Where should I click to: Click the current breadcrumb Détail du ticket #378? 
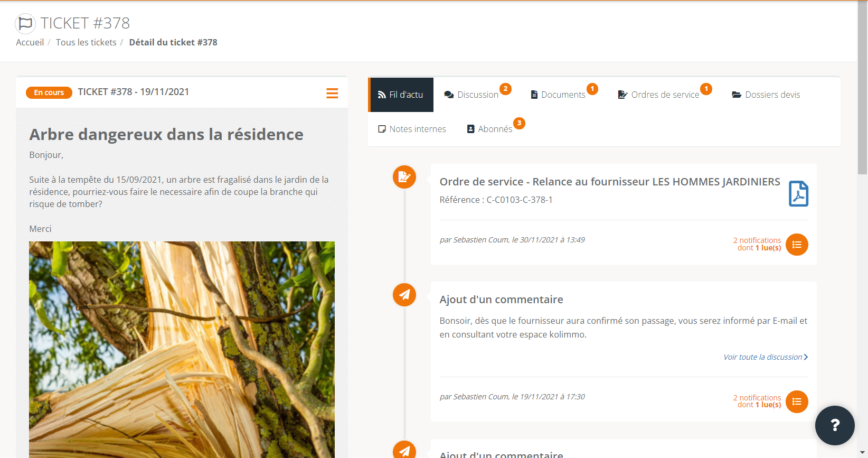tap(173, 42)
